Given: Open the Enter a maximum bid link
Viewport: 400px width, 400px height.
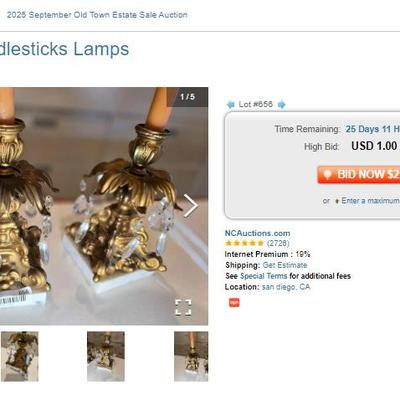Looking at the screenshot, I should pos(370,201).
